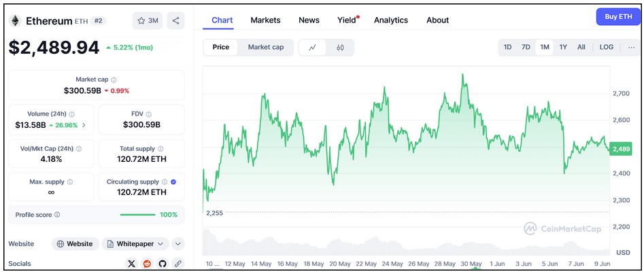
Task: Set chart range to 7D
Action: tap(526, 47)
